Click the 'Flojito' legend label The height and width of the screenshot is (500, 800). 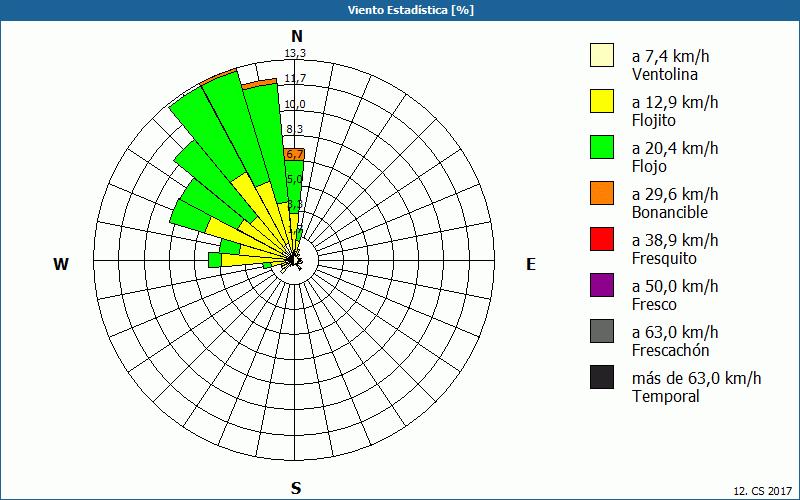point(654,120)
